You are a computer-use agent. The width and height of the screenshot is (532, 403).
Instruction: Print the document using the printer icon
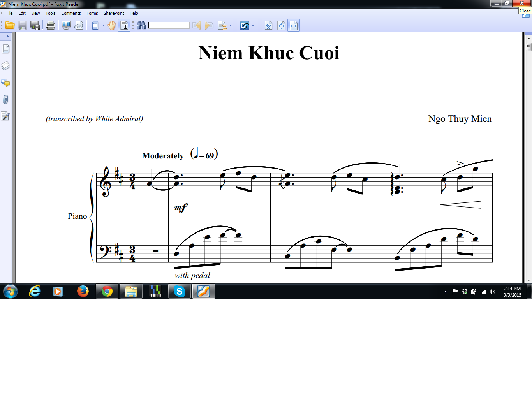tap(51, 26)
